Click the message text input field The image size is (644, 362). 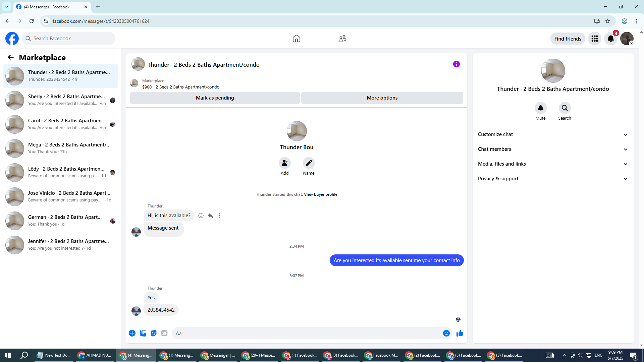(x=307, y=333)
